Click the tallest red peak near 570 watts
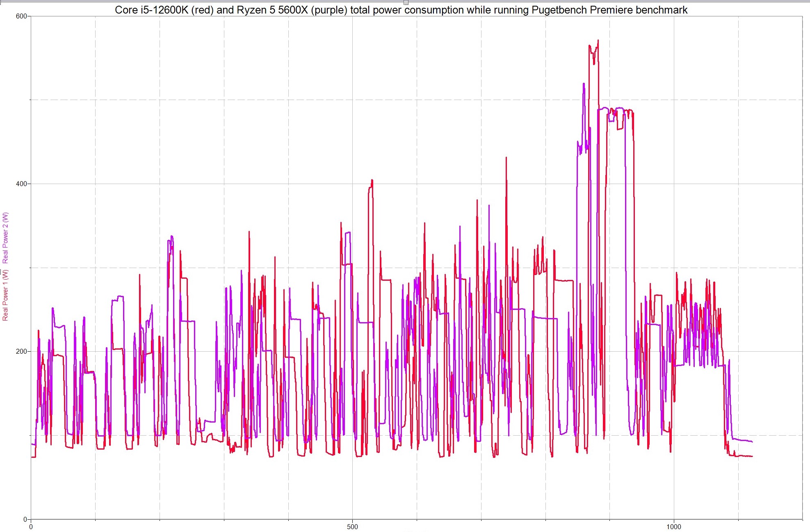 598,41
